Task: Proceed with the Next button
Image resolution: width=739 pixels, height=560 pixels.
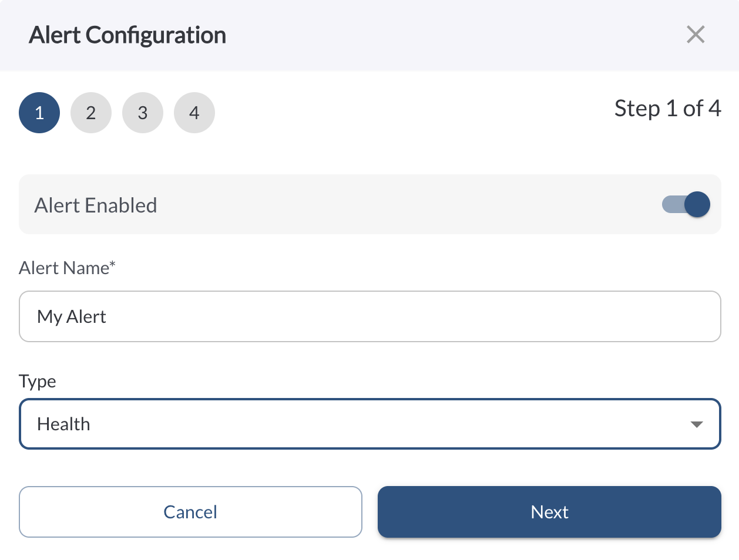Action: click(x=549, y=512)
